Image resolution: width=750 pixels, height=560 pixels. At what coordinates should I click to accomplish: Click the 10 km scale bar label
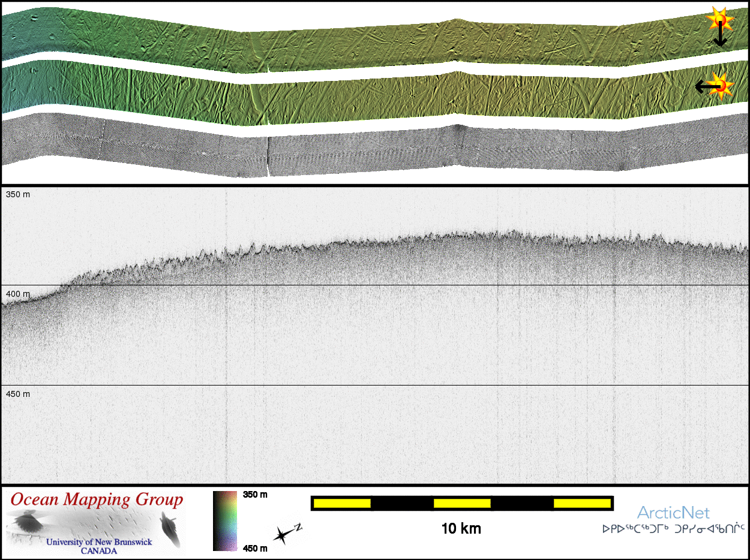coord(461,529)
